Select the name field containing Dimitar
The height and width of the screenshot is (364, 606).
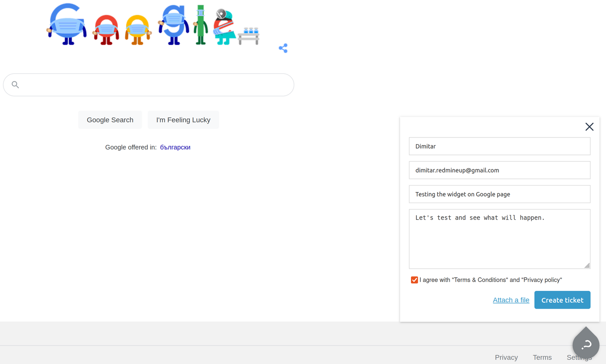click(x=499, y=146)
